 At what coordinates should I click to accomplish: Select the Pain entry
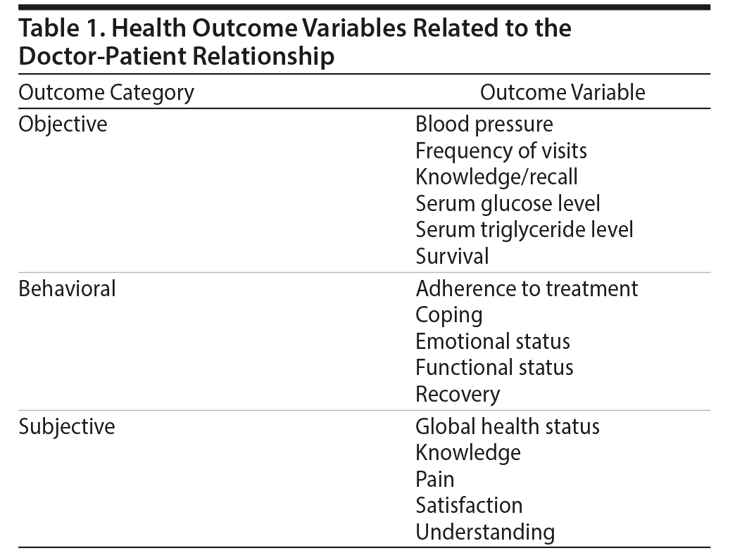[435, 479]
